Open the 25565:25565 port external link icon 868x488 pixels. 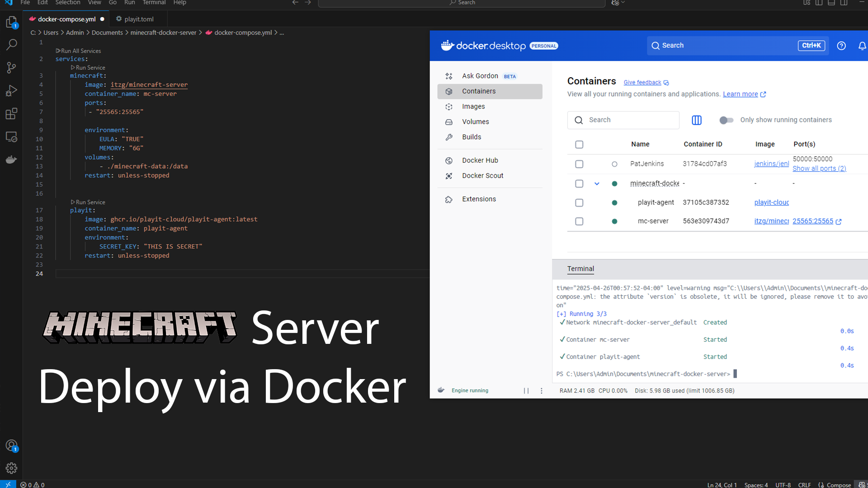click(x=839, y=221)
